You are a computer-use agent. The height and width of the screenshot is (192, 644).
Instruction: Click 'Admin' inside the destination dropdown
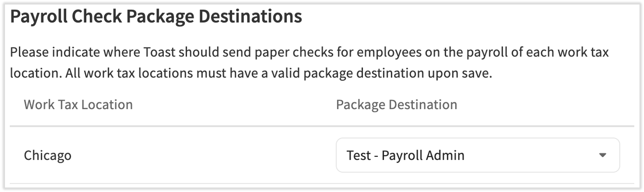coord(446,155)
